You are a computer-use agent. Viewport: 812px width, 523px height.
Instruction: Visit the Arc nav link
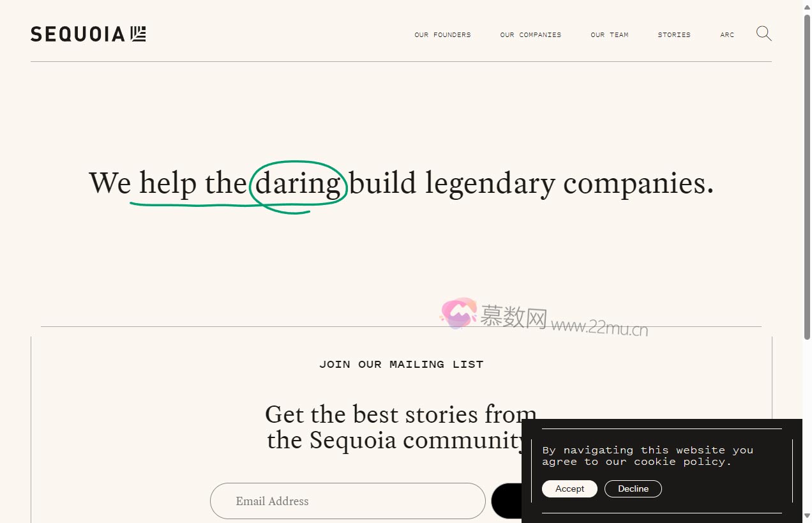(x=727, y=35)
